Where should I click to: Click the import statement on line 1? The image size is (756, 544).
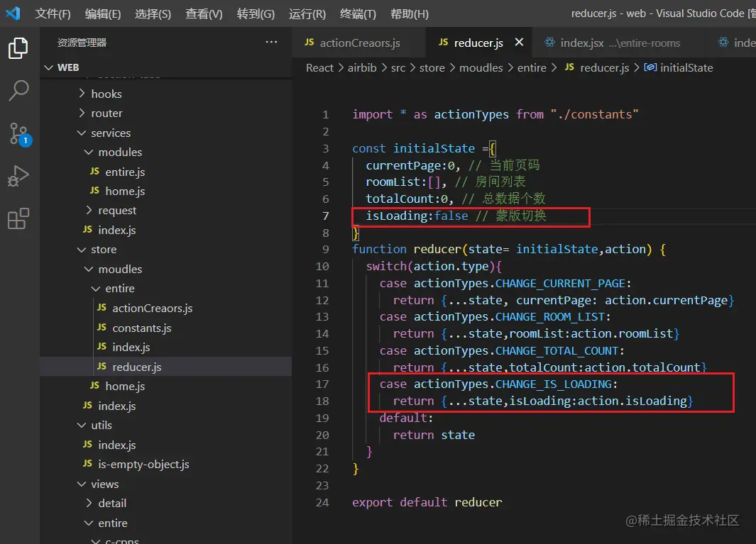point(495,114)
